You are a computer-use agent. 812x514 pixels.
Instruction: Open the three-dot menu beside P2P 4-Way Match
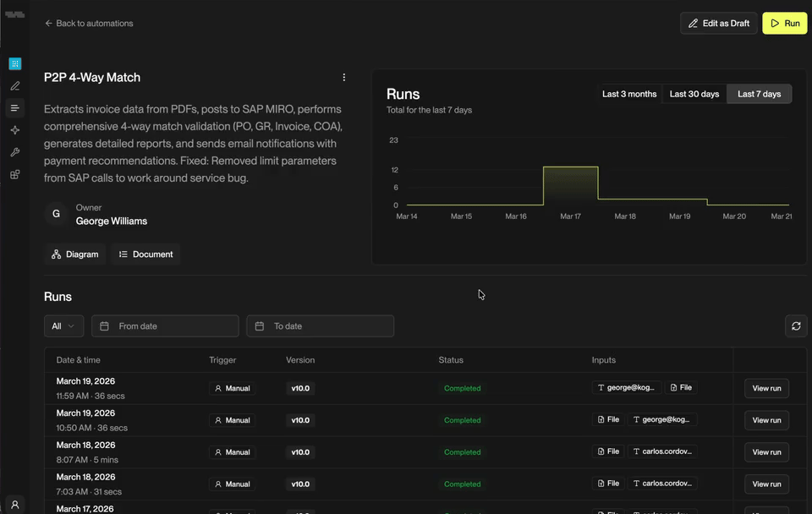[x=344, y=77]
